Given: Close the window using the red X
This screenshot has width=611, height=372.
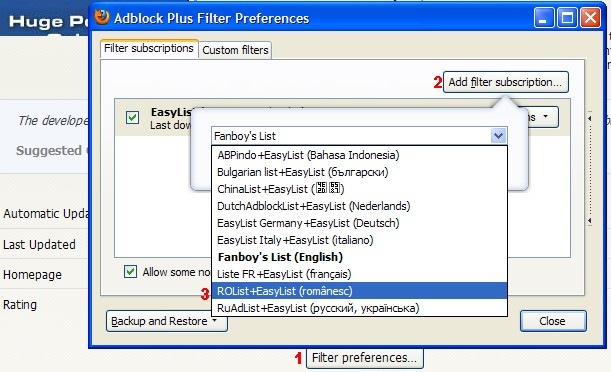Looking at the screenshot, I should coord(591,18).
